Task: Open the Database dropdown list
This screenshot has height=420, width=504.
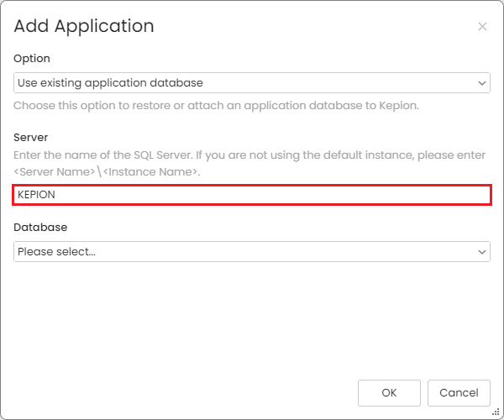Action: point(251,251)
